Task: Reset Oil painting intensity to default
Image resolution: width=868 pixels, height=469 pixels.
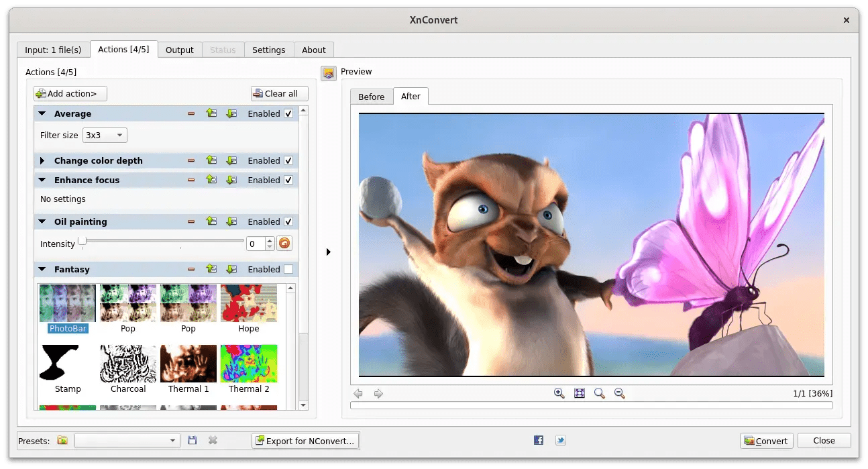Action: pyautogui.click(x=284, y=244)
